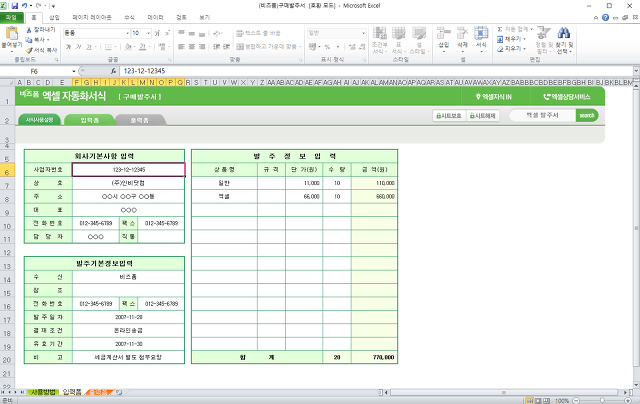Image resolution: width=640 pixels, height=404 pixels.
Task: Open the Page Layout (페이지 레이아웃) tab
Action: pyautogui.click(x=92, y=18)
